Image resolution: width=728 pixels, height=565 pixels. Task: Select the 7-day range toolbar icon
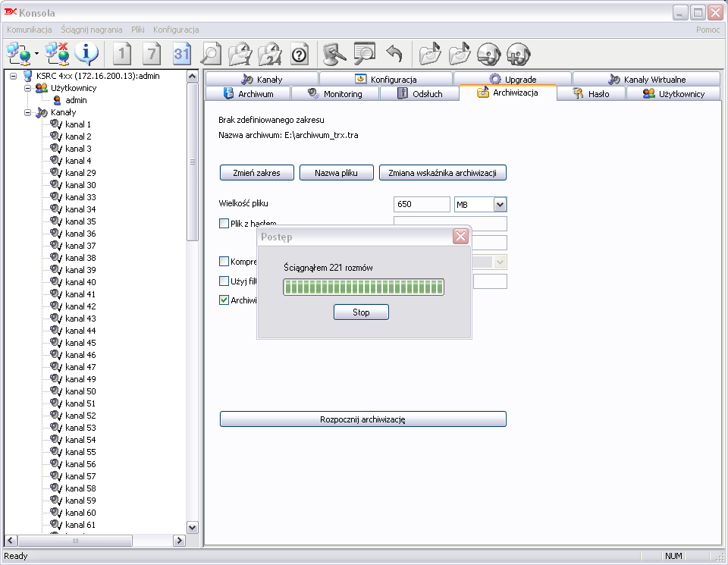tap(152, 54)
